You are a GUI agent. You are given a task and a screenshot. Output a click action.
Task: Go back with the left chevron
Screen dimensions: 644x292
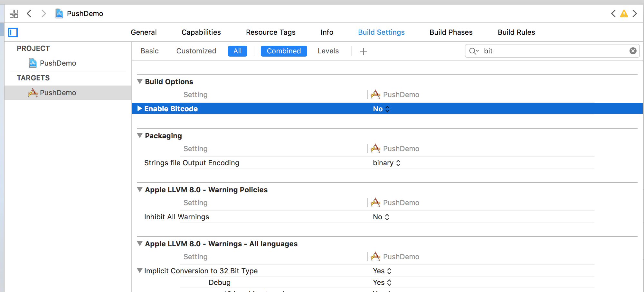click(x=29, y=14)
